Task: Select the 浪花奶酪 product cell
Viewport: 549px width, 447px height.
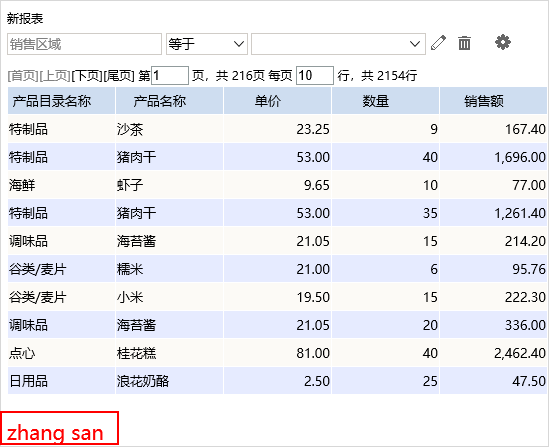Action: 169,381
